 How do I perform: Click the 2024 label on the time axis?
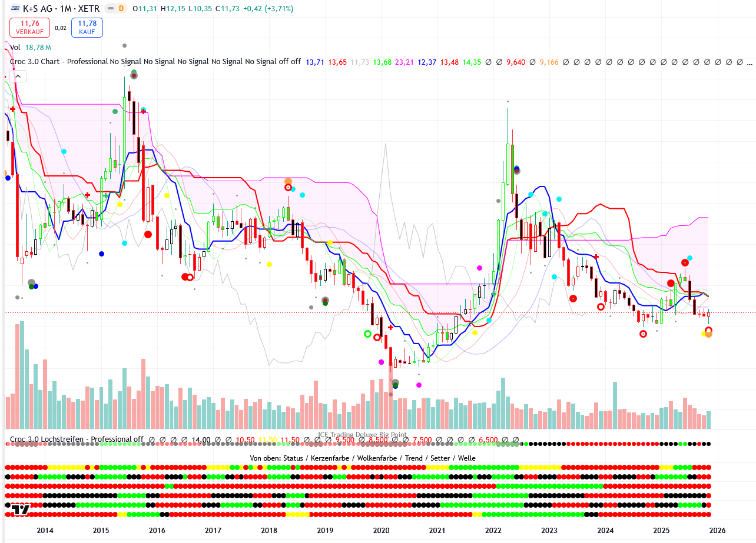click(605, 531)
